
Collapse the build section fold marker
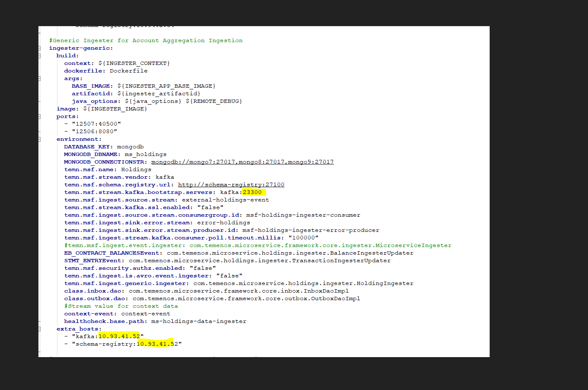click(39, 56)
